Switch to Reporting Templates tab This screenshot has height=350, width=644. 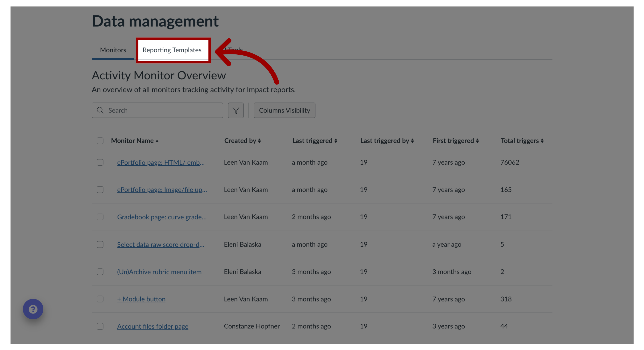(x=172, y=49)
